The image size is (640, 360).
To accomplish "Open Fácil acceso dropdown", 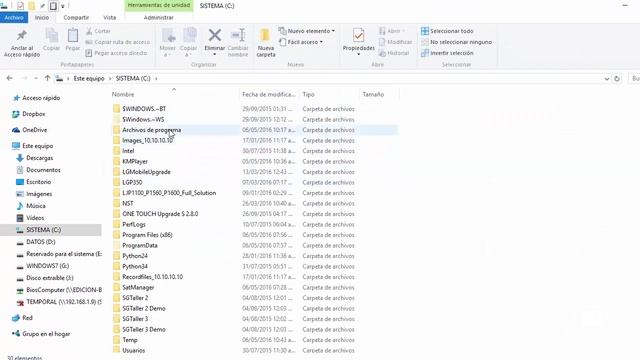I will [301, 42].
